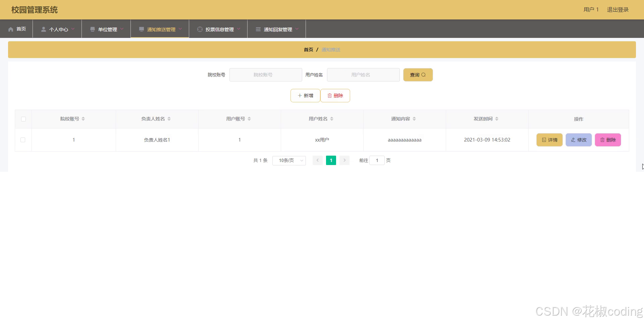
Task: Click sort arrows for 用户姓名 column
Action: (x=332, y=119)
